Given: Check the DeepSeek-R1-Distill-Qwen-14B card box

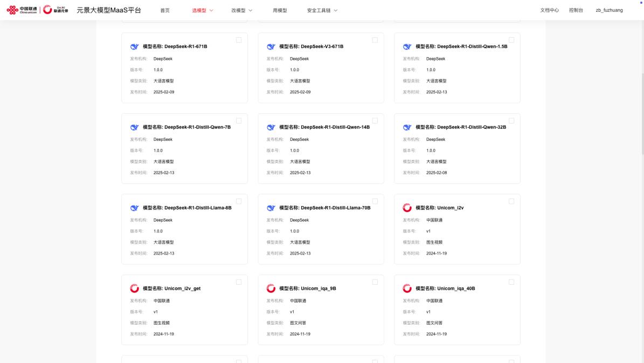Looking at the screenshot, I should pos(375,120).
